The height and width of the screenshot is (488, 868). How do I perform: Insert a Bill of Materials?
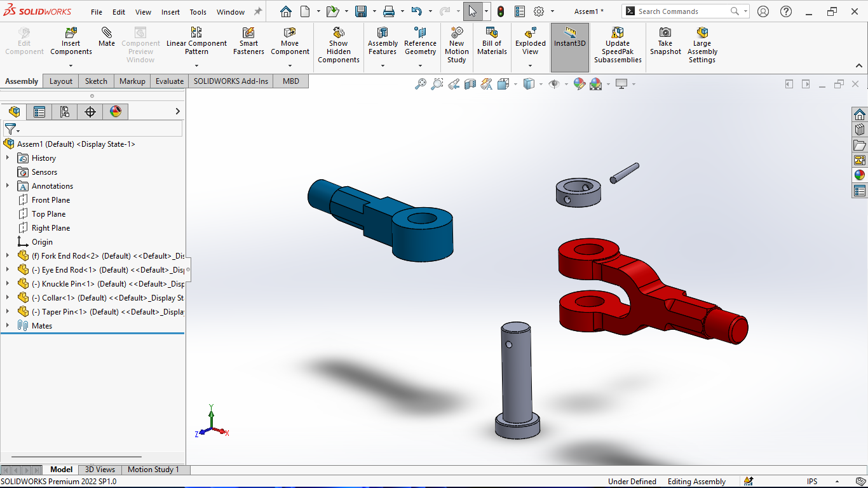pos(492,41)
